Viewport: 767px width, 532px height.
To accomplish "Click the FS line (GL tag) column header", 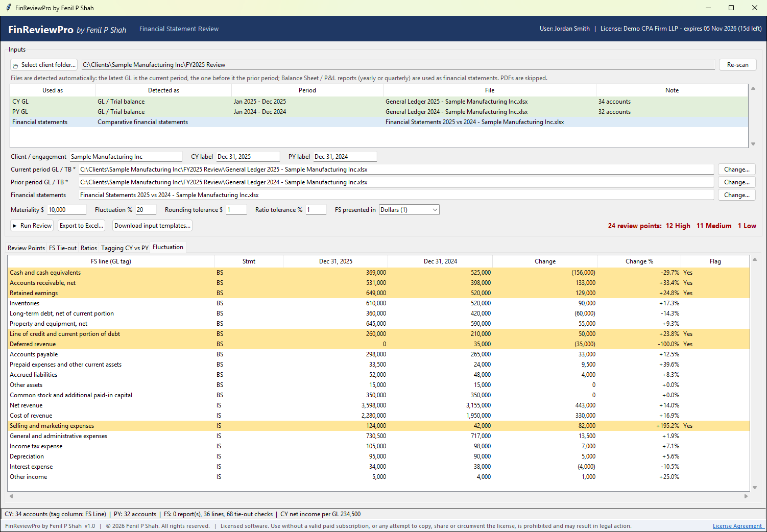I will 111,261.
